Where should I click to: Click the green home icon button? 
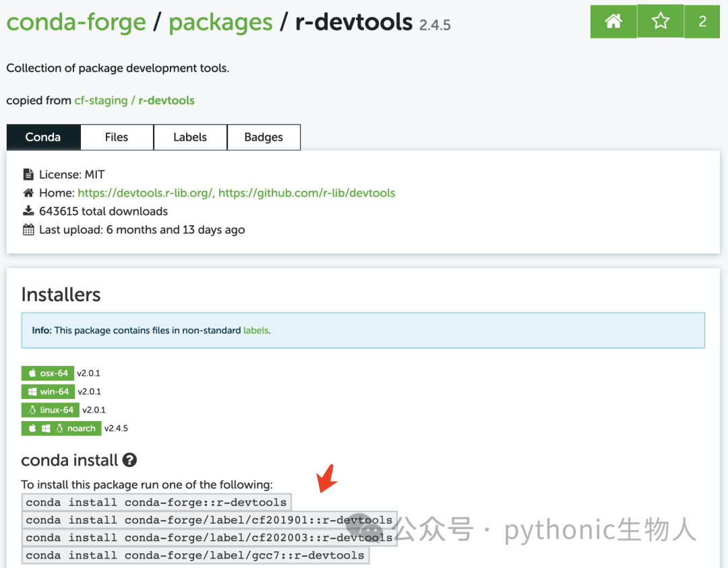[613, 22]
